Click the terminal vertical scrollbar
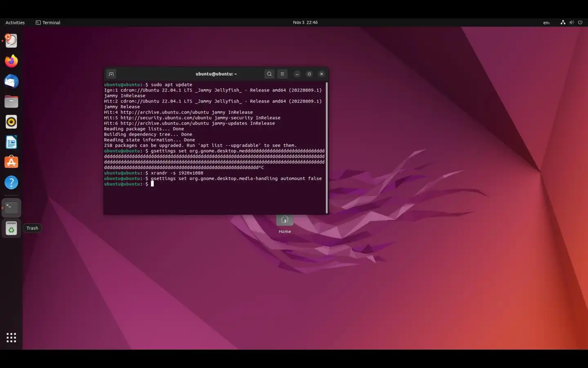This screenshot has width=588, height=368. (327, 148)
